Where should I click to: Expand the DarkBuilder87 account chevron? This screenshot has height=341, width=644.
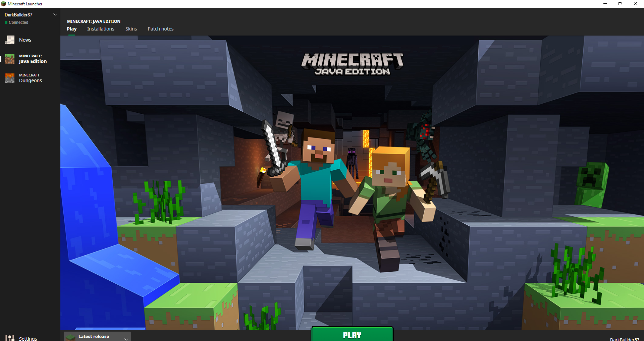55,15
